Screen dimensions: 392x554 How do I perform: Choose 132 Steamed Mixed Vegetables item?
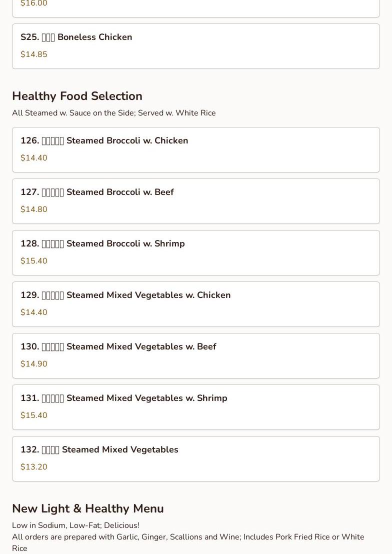(x=196, y=459)
